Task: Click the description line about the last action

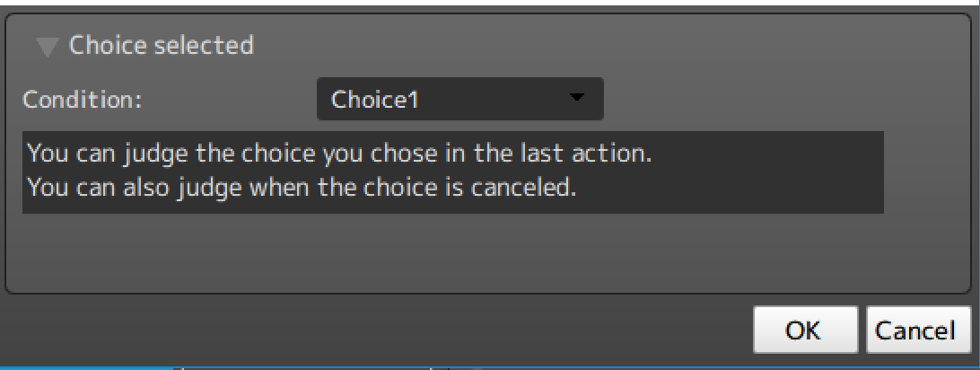Action: (339, 153)
